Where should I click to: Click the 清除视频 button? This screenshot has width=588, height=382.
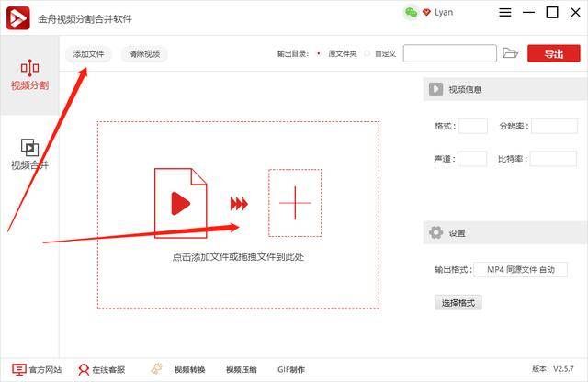coord(143,54)
